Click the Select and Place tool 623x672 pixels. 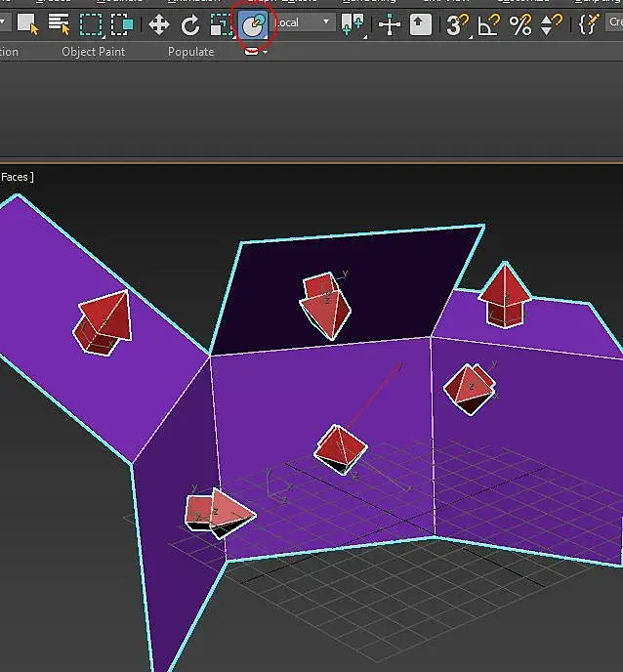pos(253,24)
